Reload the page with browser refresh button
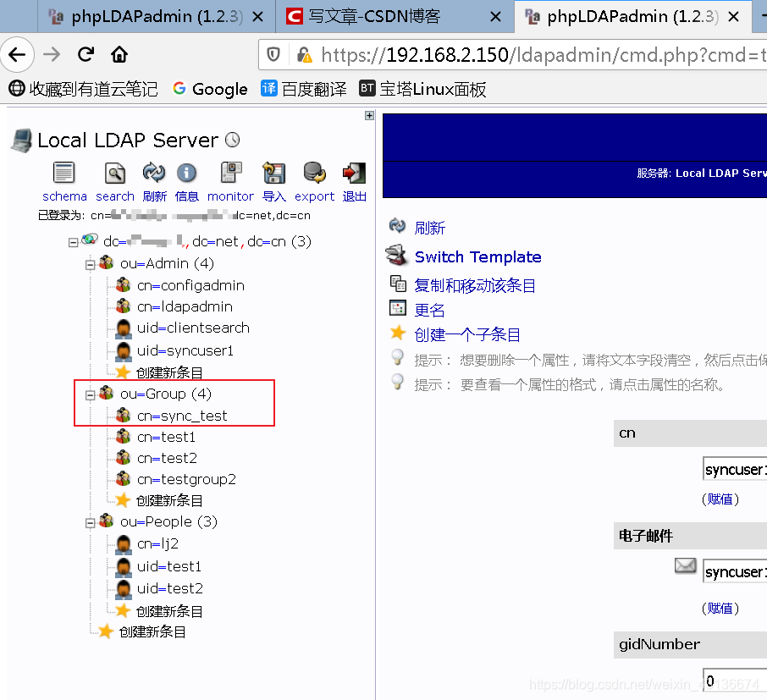Viewport: 767px width, 700px height. 86,54
